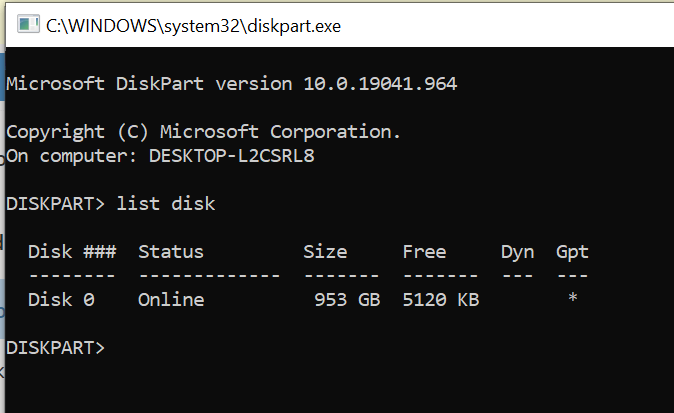The height and width of the screenshot is (413, 674).
Task: Click the DiskPart version line
Action: (232, 84)
